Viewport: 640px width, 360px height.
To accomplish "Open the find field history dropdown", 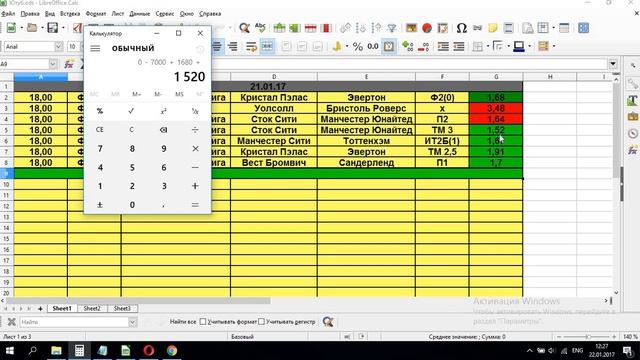I will point(132,322).
